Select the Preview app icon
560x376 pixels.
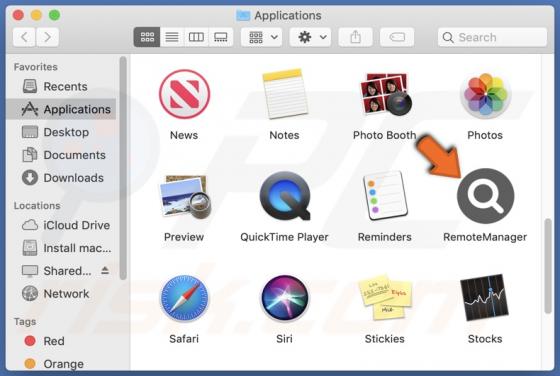click(x=184, y=196)
